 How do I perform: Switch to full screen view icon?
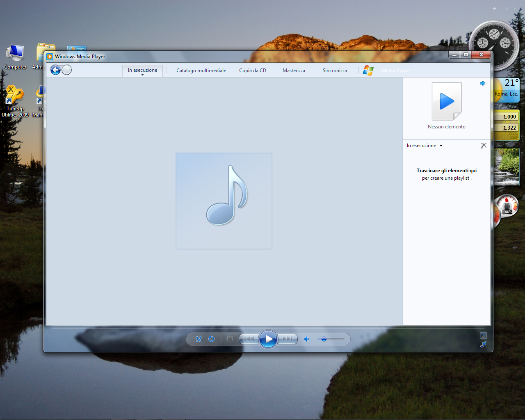[x=483, y=336]
